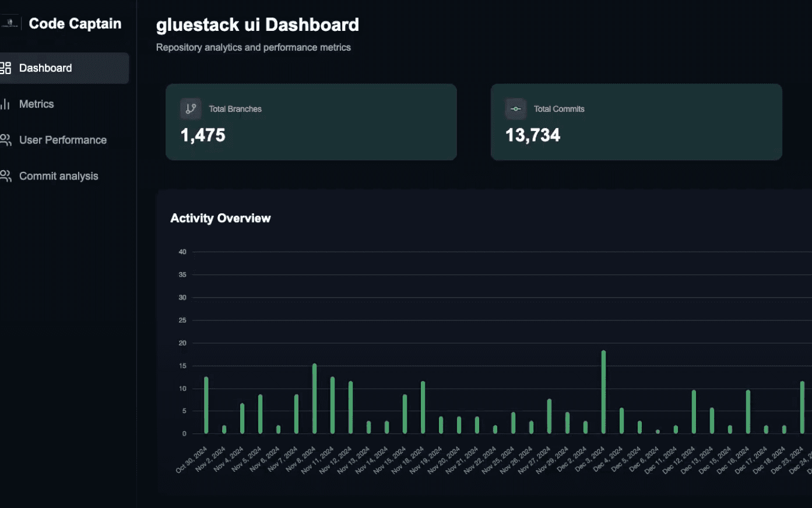Click the Dec 5, 2024 axis label

pyautogui.click(x=627, y=459)
